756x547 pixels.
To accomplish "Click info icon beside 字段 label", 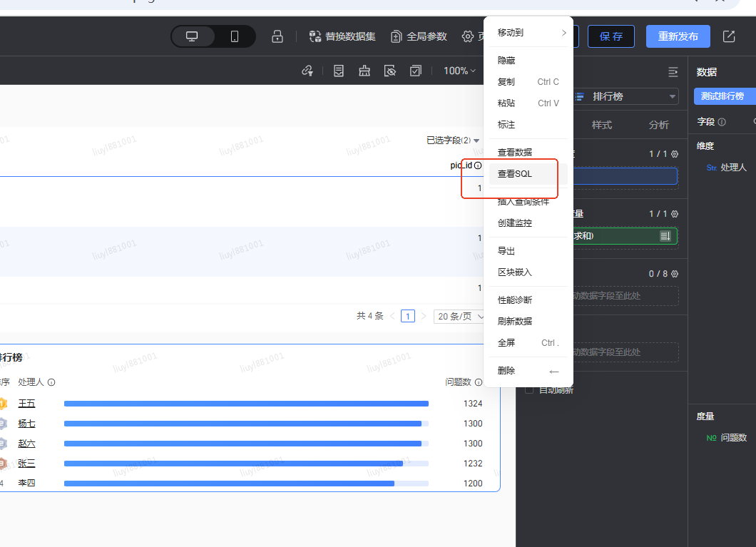I will pos(722,122).
